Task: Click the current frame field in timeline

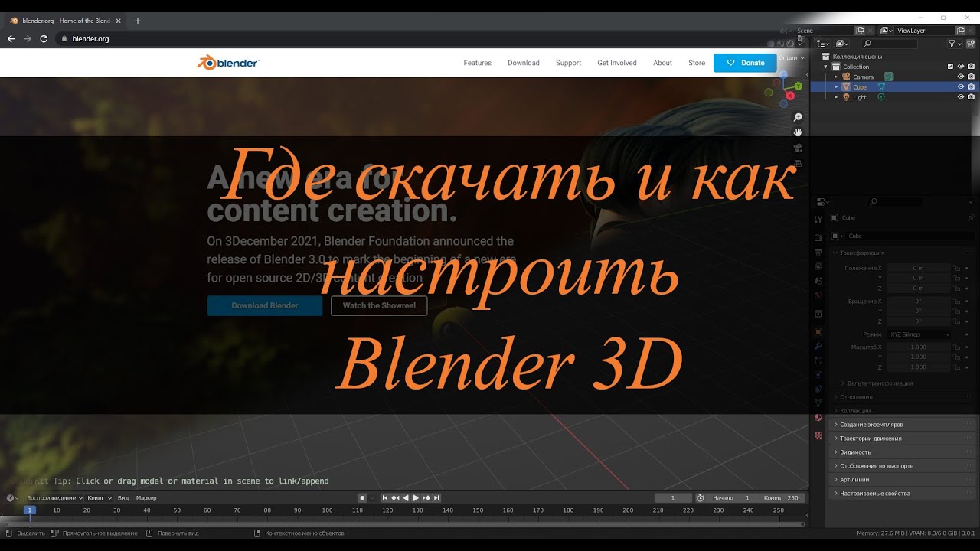Action: [x=672, y=498]
